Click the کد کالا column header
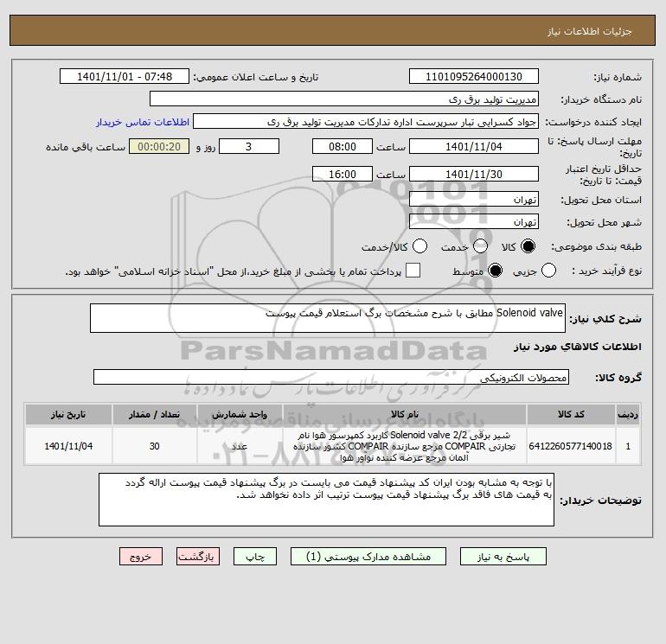 pyautogui.click(x=571, y=414)
